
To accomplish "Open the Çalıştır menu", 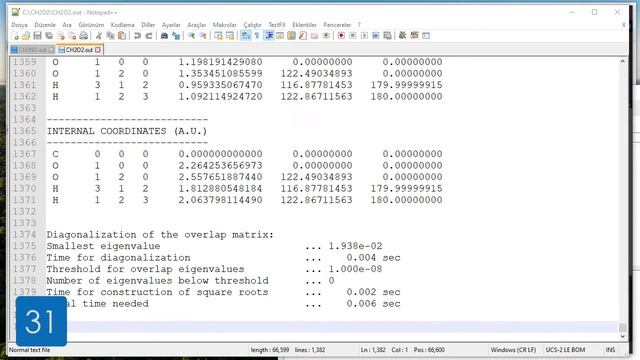I will (252, 25).
